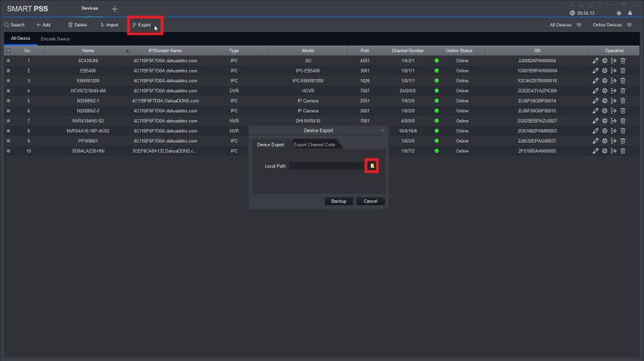Delete HCVR7216AN-4M using its trash icon
This screenshot has width=644, height=361.
(x=623, y=91)
